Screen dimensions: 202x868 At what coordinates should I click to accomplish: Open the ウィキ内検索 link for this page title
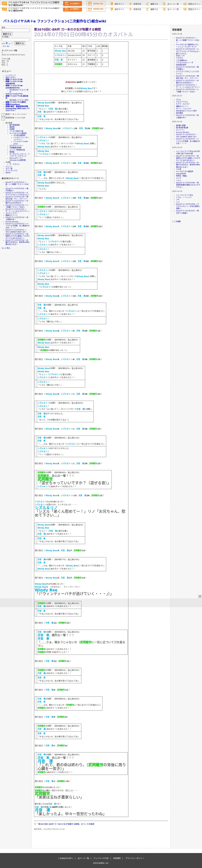point(66,824)
